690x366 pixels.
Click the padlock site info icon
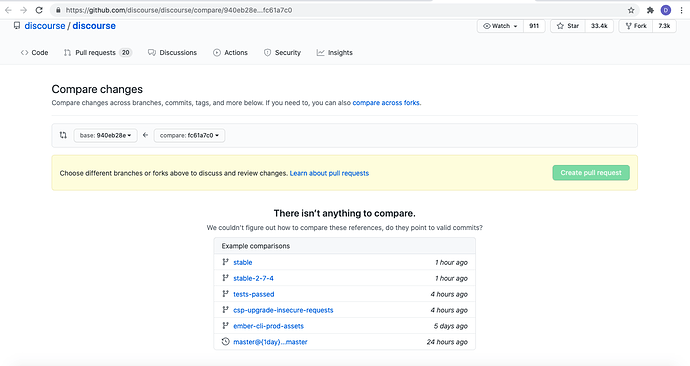(58, 10)
